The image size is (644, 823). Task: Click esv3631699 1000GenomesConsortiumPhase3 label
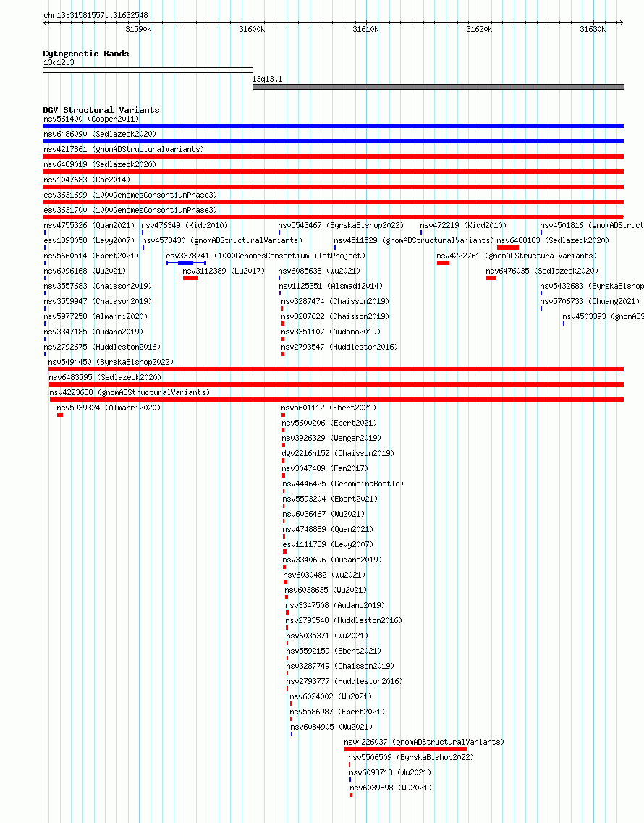point(130,195)
